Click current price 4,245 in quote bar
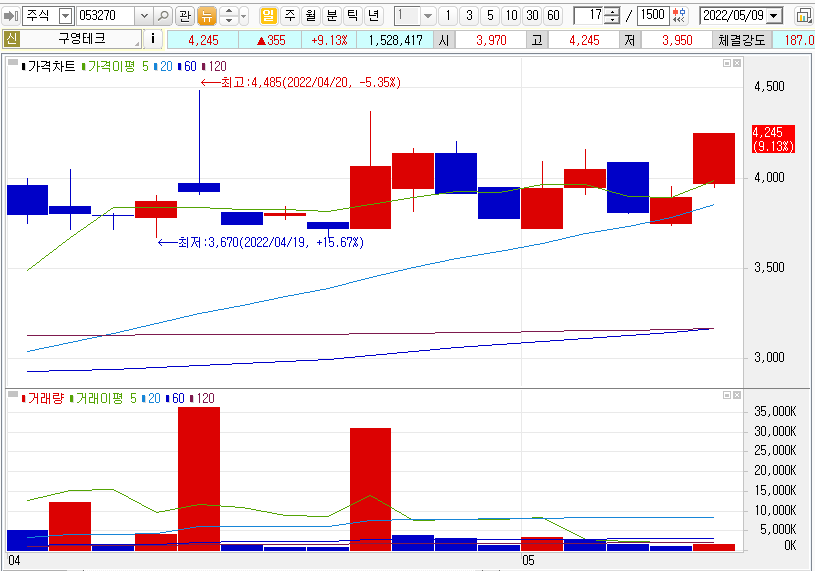 tap(203, 40)
